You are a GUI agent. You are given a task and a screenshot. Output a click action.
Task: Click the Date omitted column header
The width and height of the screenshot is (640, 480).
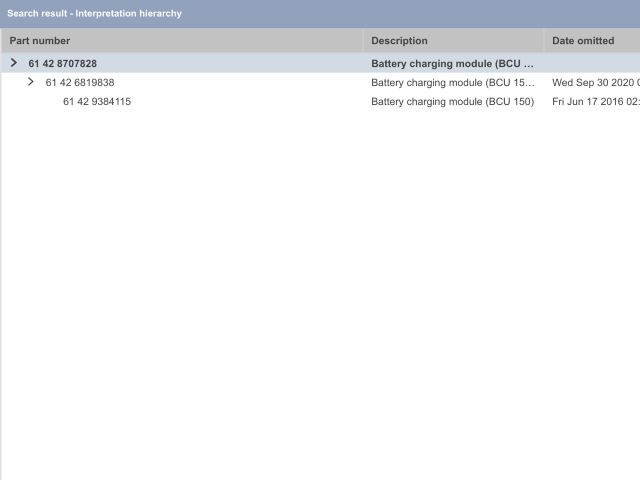point(583,41)
